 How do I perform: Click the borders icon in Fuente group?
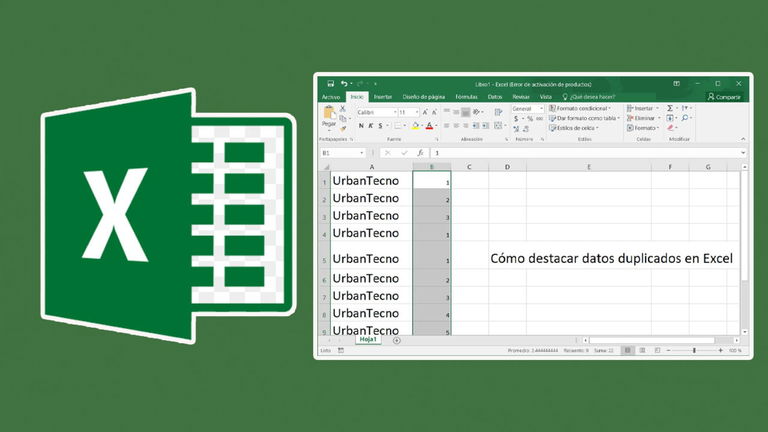click(398, 126)
